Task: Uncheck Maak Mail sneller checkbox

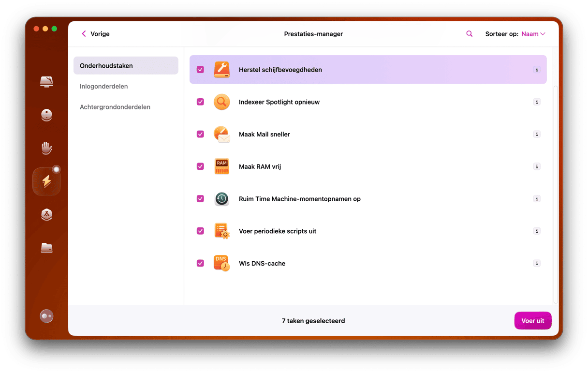Action: click(x=200, y=134)
